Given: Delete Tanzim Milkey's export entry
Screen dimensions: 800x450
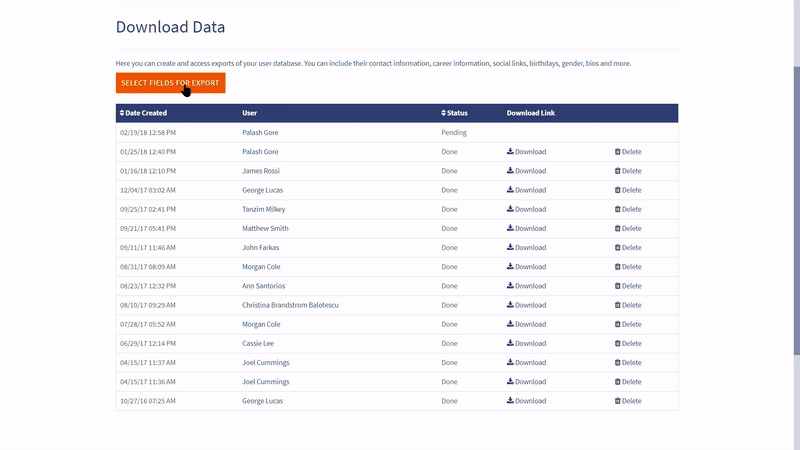Looking at the screenshot, I should (x=628, y=209).
